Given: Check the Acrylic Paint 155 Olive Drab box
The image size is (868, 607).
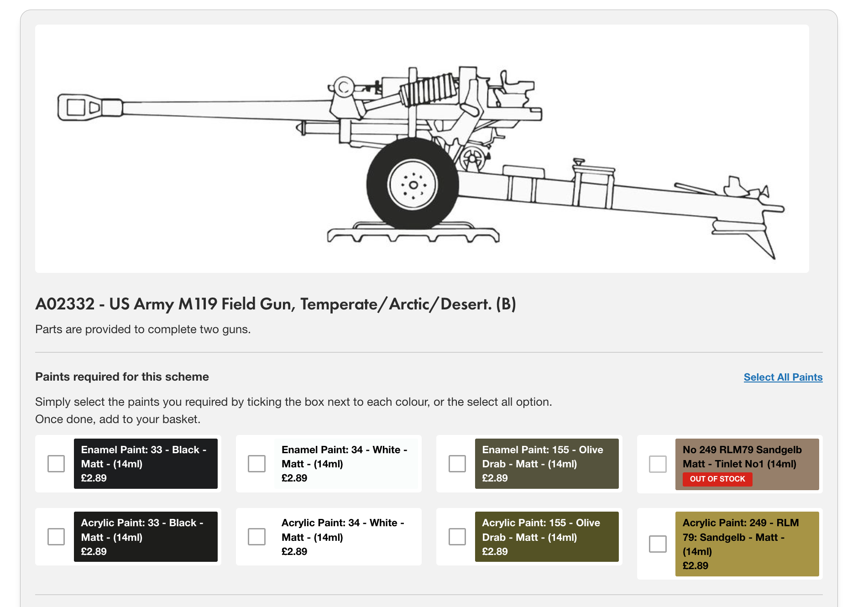Looking at the screenshot, I should point(457,537).
